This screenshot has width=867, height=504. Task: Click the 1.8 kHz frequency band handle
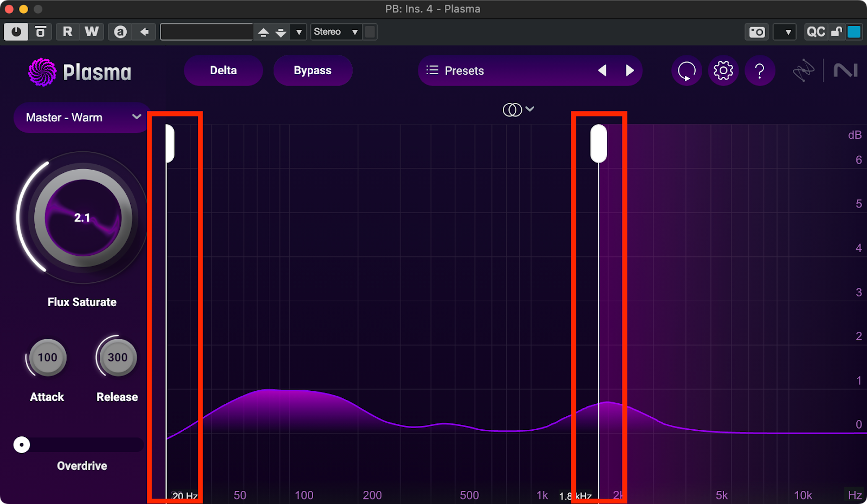click(x=598, y=144)
